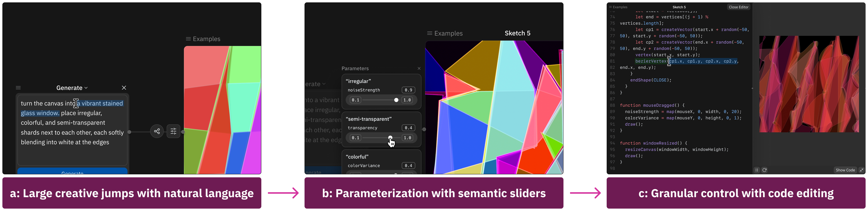Click the bezierVertex call on line 81
Viewport: 868px width, 211px height.
click(x=687, y=61)
